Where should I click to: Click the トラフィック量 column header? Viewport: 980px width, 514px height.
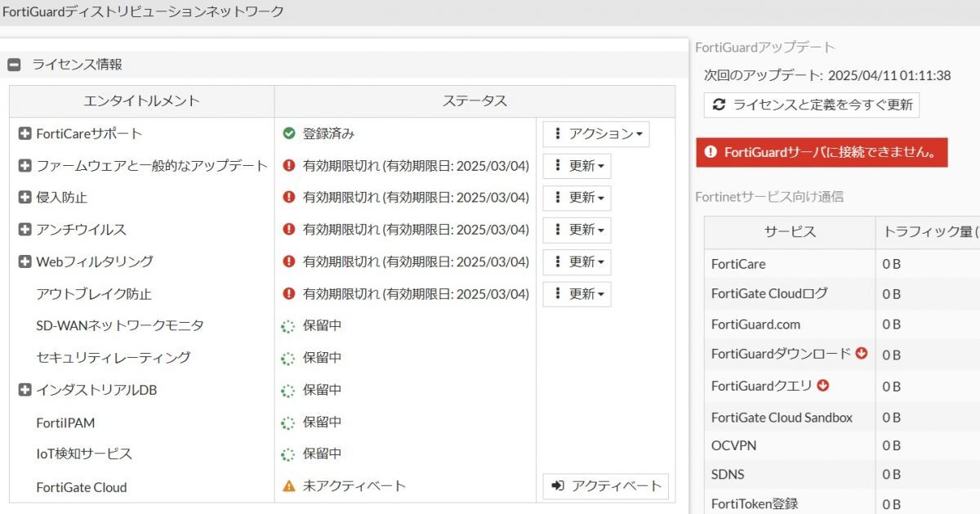click(928, 232)
